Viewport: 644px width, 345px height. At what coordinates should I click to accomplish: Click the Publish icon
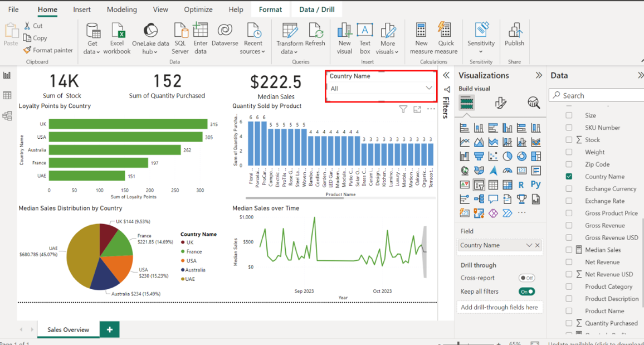coord(514,31)
